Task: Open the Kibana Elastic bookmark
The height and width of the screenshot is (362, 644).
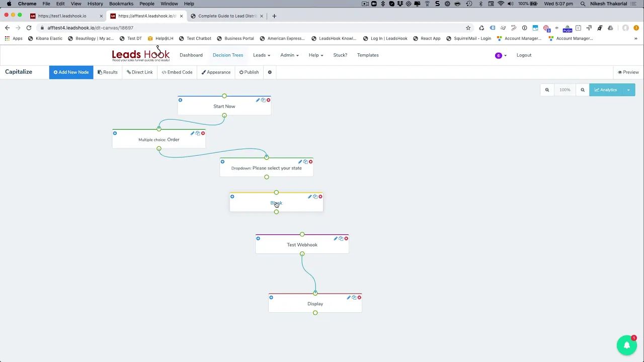Action: (45, 38)
